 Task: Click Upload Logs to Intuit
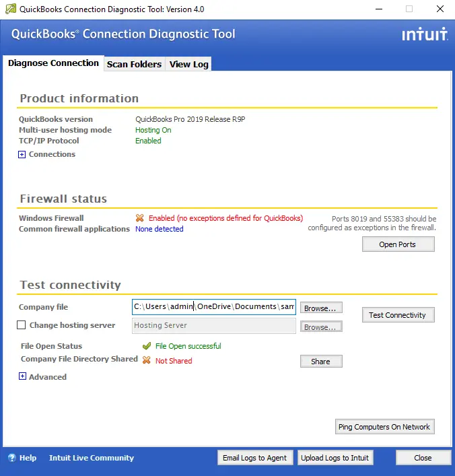point(335,457)
